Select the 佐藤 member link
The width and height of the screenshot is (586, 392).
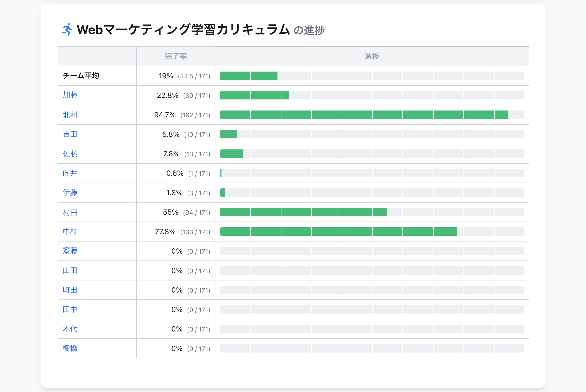pyautogui.click(x=70, y=154)
